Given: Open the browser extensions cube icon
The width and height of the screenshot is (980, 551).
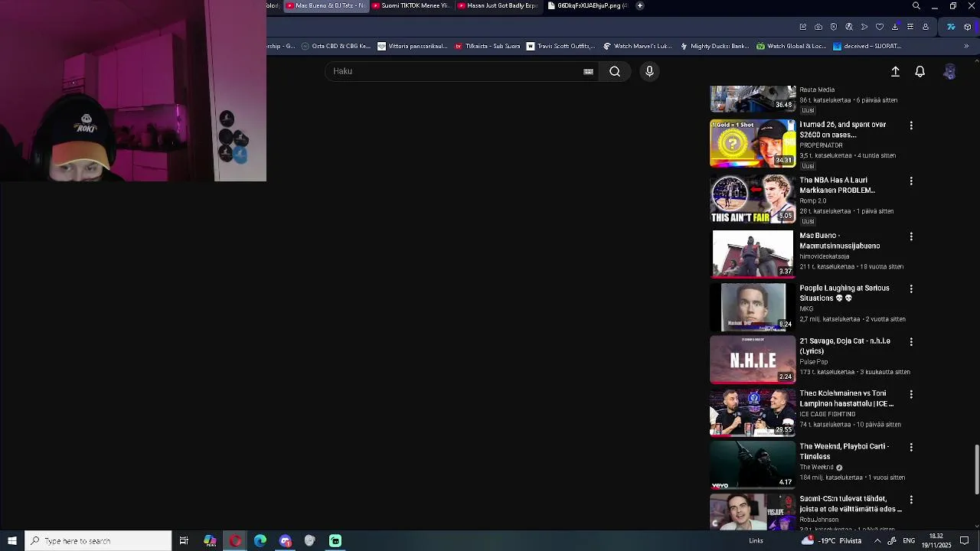Looking at the screenshot, I should click(x=968, y=27).
